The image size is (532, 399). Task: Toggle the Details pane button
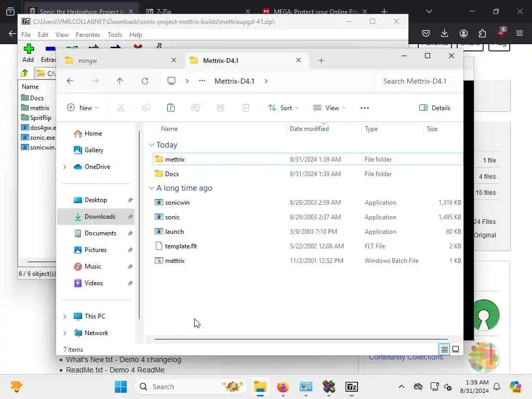(435, 108)
